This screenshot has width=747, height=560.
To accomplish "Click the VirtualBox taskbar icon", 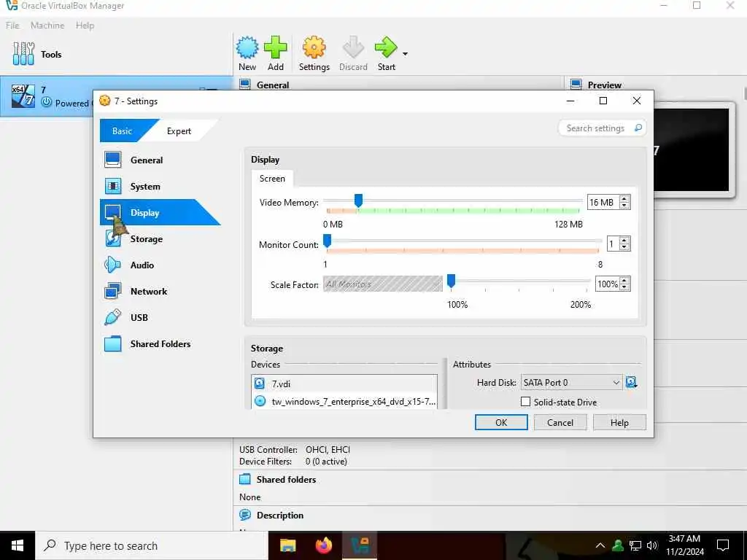I will pyautogui.click(x=360, y=545).
